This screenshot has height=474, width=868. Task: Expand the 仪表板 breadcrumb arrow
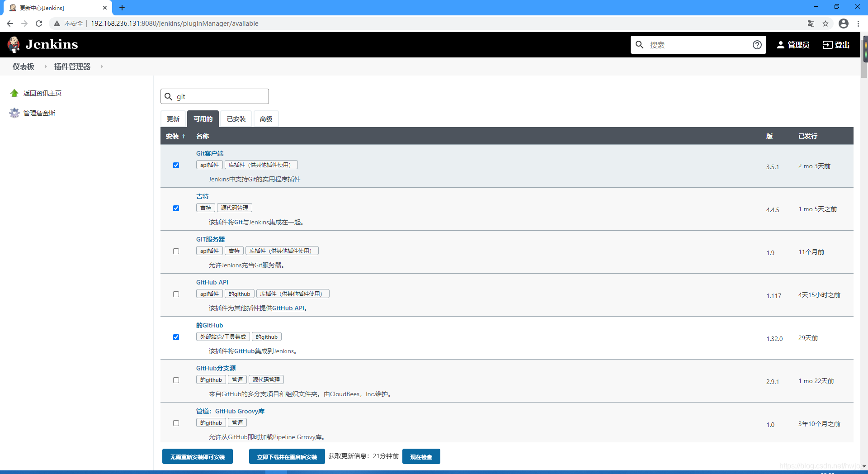46,66
